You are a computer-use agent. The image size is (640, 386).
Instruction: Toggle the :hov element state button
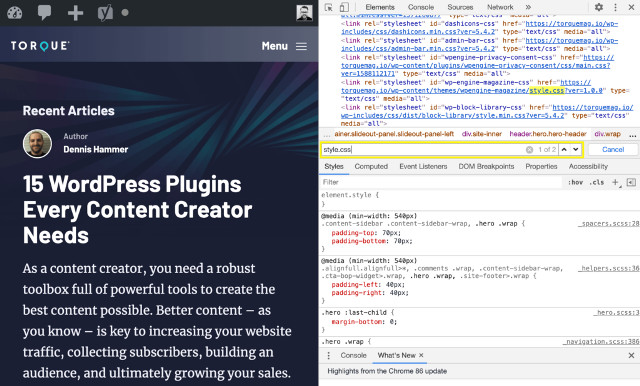(575, 182)
